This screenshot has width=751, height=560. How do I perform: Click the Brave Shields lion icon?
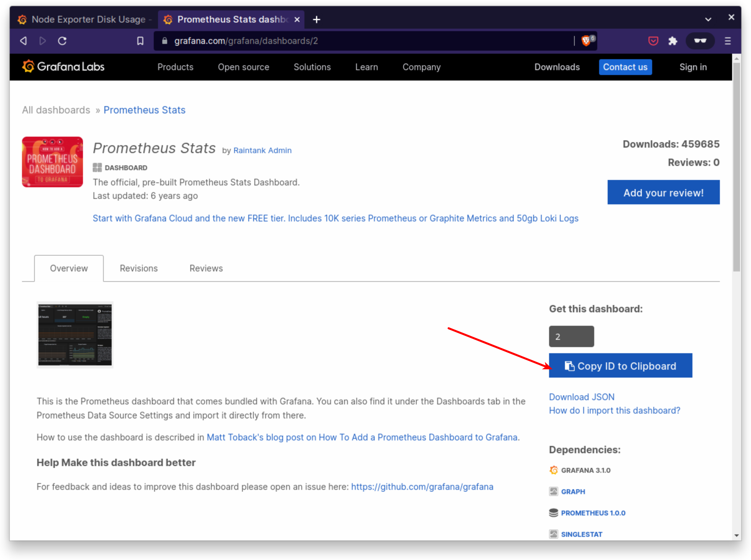[x=586, y=41]
